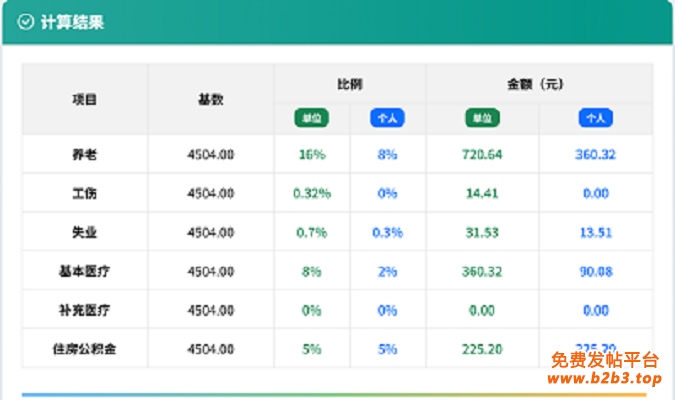Click the 失业 row label
675x400 pixels.
85,232
